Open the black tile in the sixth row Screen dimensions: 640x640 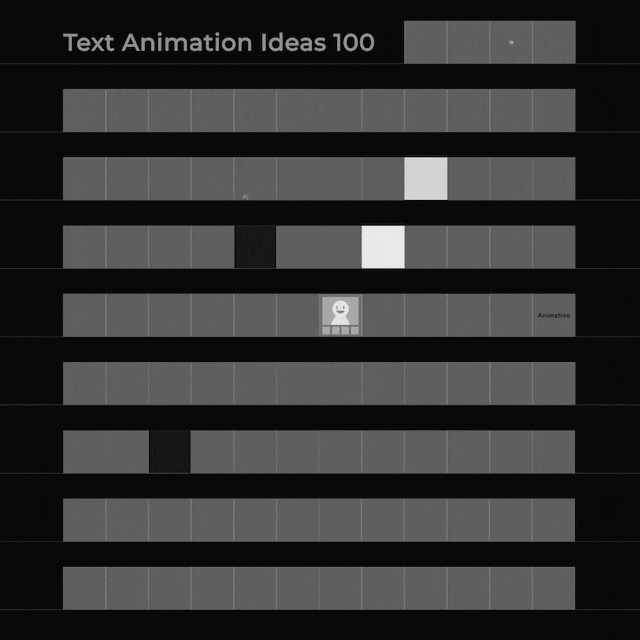pos(170,451)
